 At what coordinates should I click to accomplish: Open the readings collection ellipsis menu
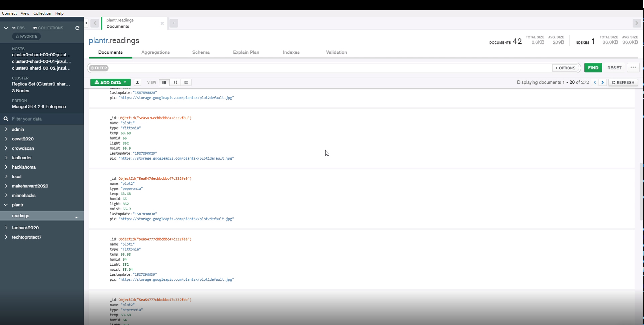click(76, 217)
